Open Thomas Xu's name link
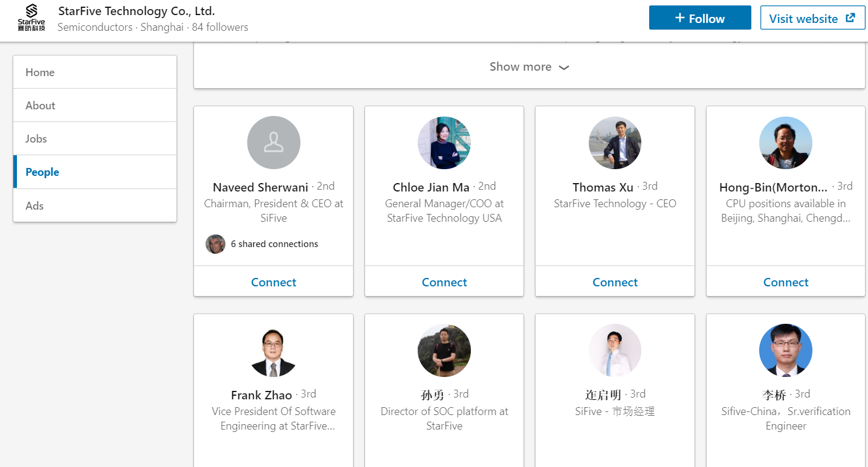The image size is (868, 467). point(603,187)
